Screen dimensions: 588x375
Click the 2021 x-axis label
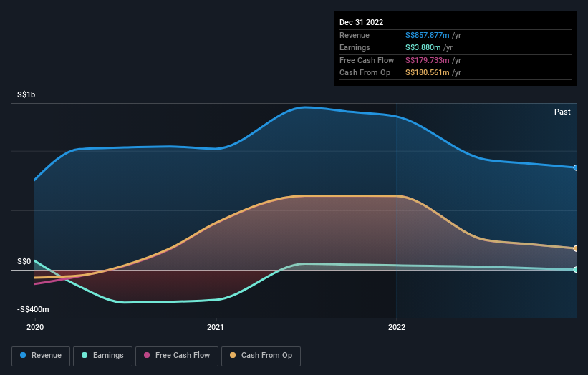tap(216, 328)
